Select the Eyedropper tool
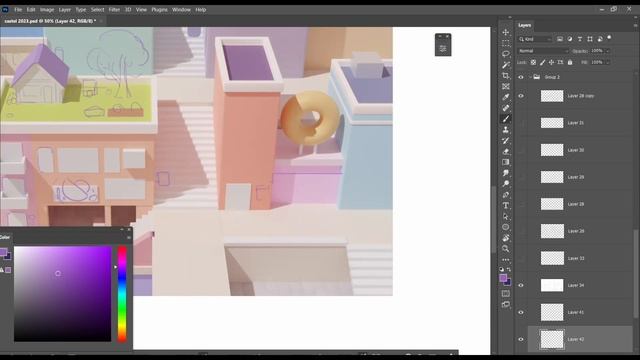The height and width of the screenshot is (360, 640). click(x=506, y=97)
